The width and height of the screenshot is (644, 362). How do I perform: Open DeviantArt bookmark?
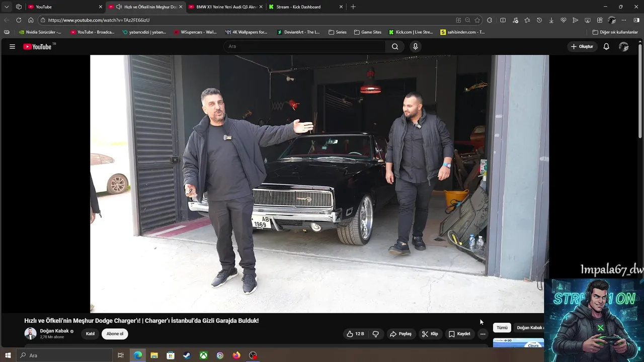(x=298, y=32)
